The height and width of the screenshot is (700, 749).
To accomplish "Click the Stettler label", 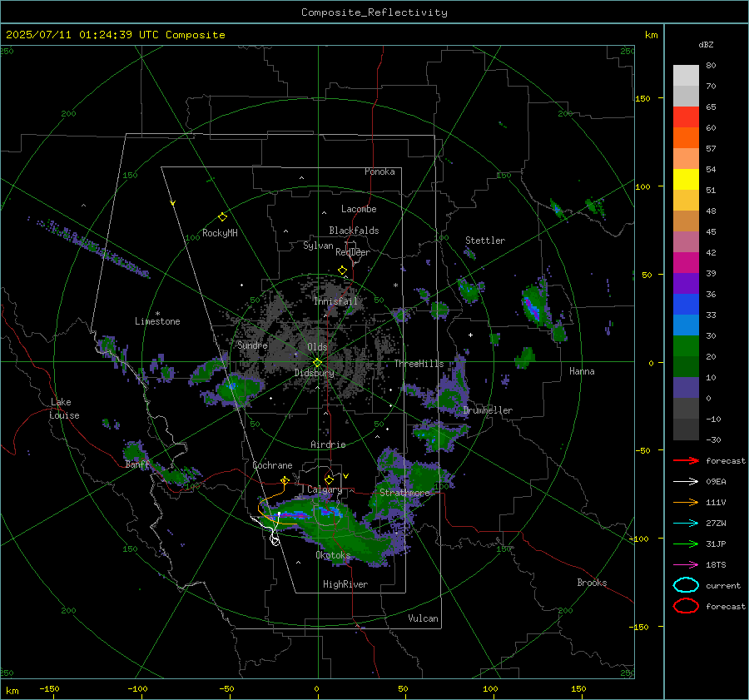I will coord(485,241).
